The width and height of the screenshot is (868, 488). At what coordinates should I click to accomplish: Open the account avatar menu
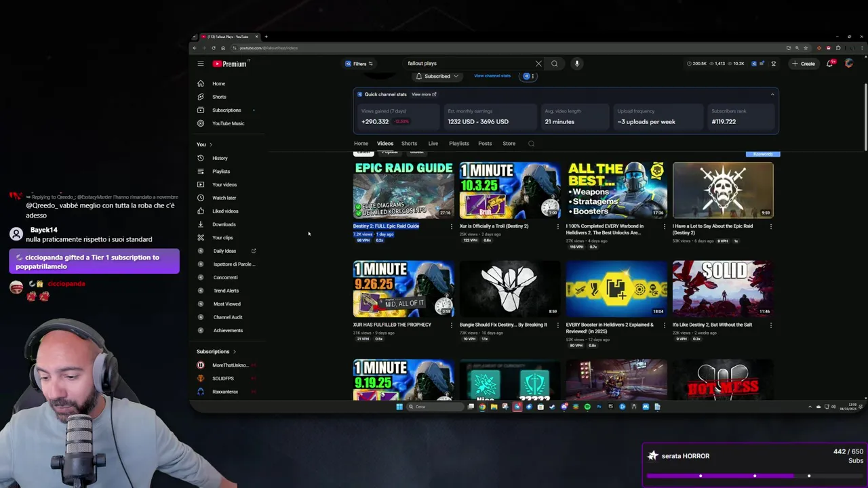click(x=849, y=64)
